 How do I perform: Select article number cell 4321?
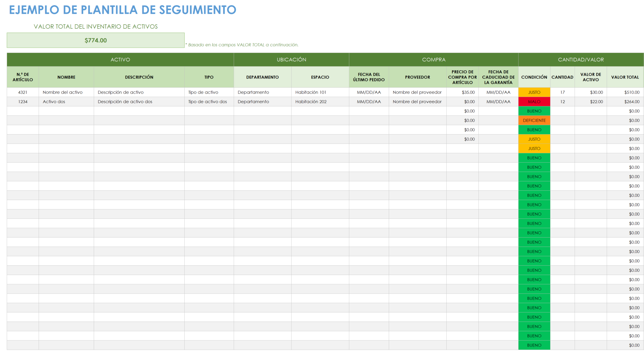[x=23, y=92]
